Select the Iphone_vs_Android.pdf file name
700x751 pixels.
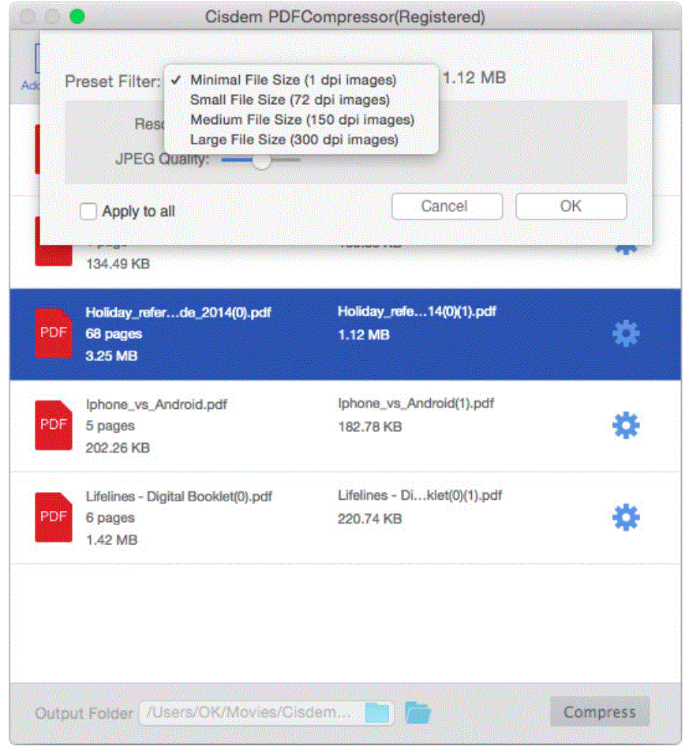click(156, 404)
